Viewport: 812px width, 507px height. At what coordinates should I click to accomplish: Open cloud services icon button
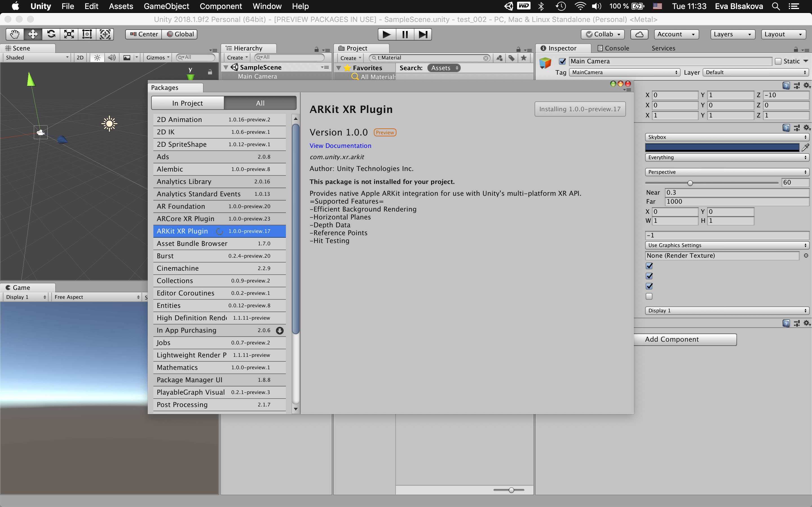coord(639,34)
